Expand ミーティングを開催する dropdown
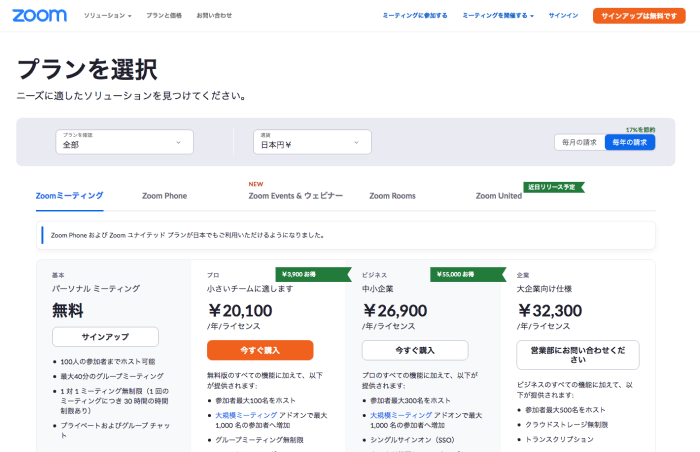Viewport: 700px width, 452px height. tap(498, 16)
